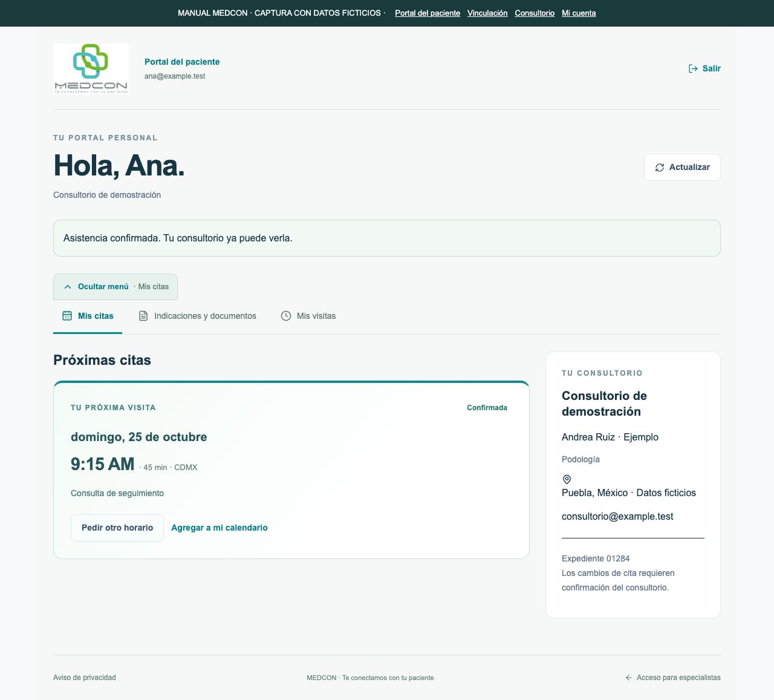774x700 pixels.
Task: Click the MEDCON logo image
Action: pyautogui.click(x=91, y=69)
